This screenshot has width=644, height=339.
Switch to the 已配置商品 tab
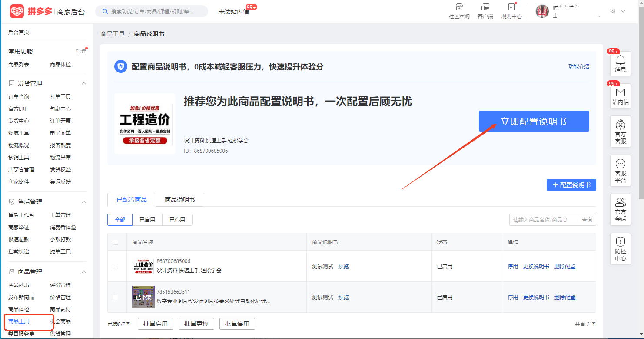pos(132,200)
